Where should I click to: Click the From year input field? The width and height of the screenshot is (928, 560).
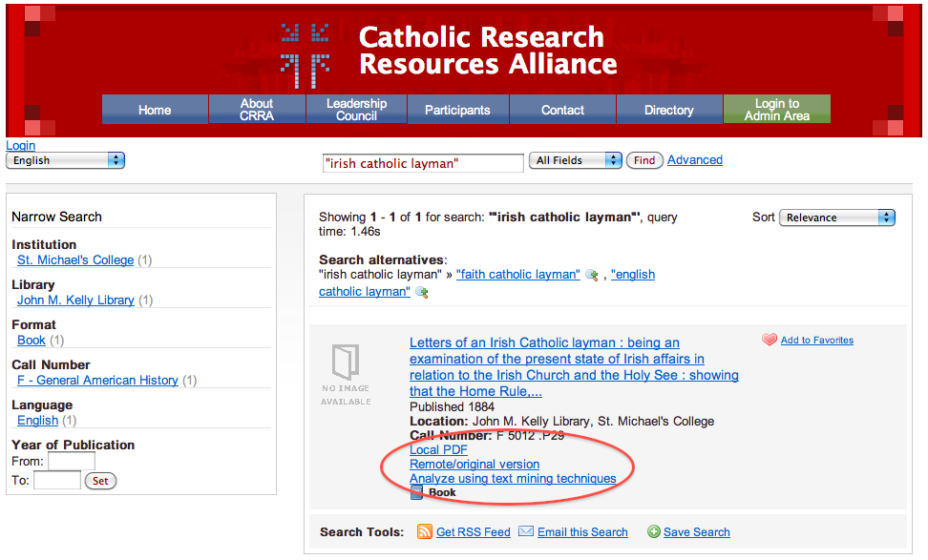[x=72, y=462]
